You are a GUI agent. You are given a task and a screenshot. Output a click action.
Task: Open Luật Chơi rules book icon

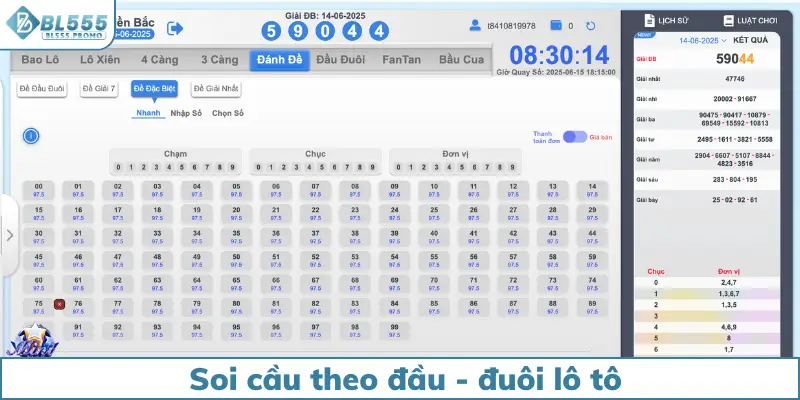724,19
